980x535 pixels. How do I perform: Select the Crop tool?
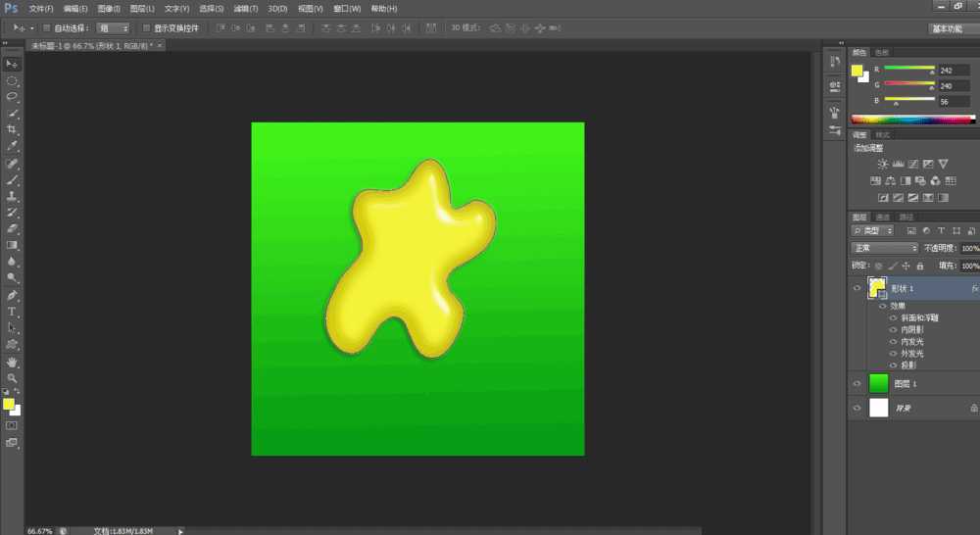pyautogui.click(x=12, y=130)
